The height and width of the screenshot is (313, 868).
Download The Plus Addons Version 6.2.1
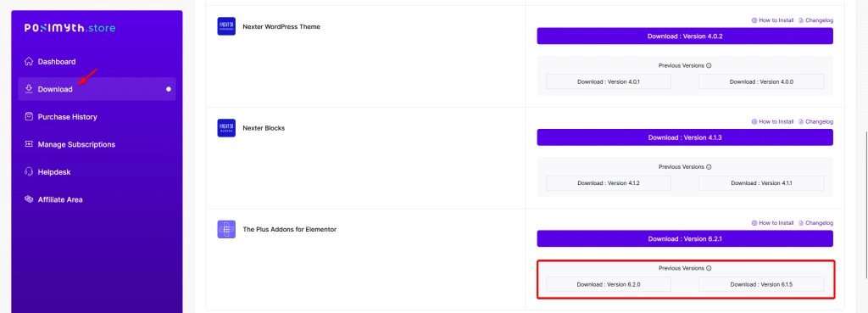[x=685, y=238]
